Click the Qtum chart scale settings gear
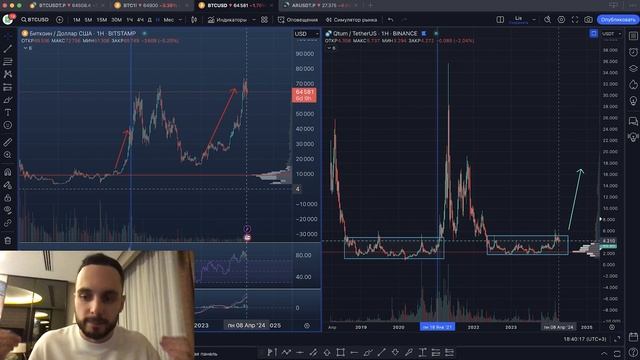Image resolution: width=640 pixels, height=360 pixels. [x=611, y=327]
